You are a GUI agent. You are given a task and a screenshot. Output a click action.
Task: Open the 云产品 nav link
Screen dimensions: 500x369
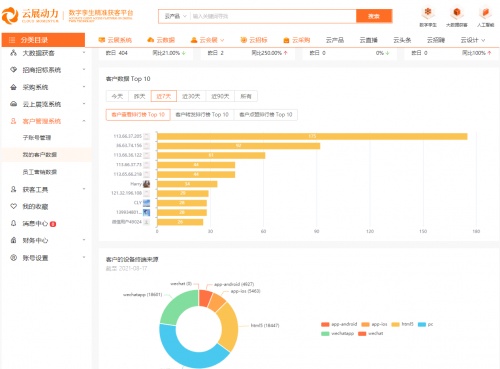(x=335, y=40)
